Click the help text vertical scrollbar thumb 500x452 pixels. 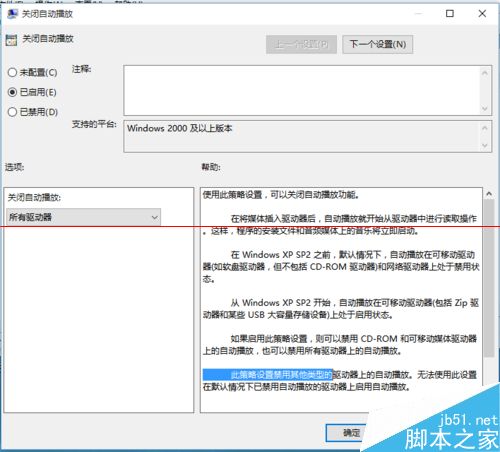[489, 278]
